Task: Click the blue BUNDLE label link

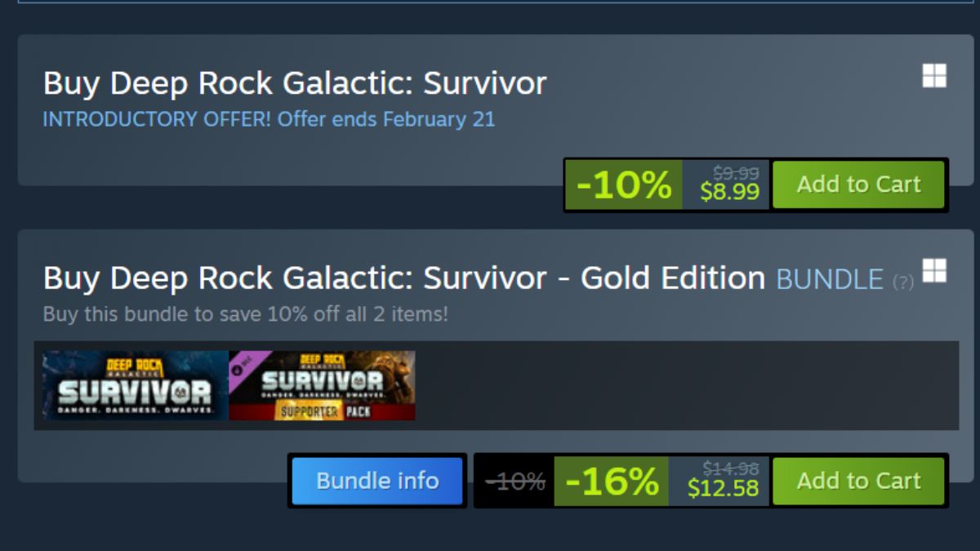Action: (x=830, y=280)
